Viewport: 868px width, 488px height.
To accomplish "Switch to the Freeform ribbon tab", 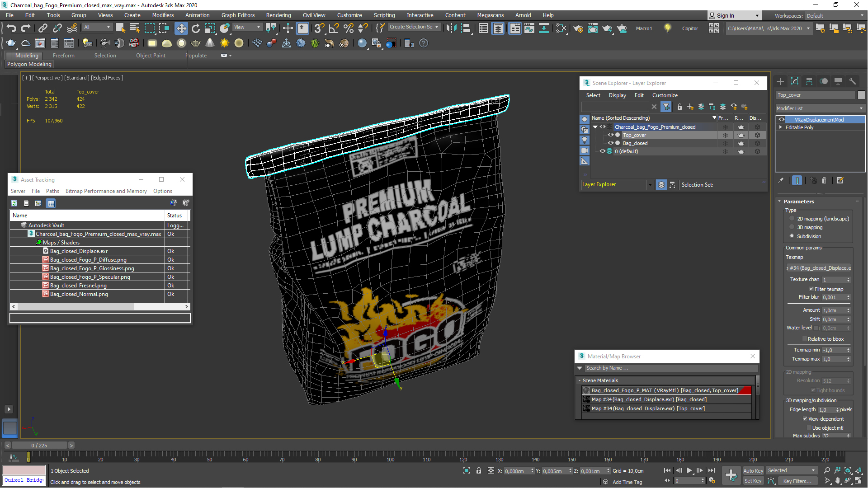I will pyautogui.click(x=63, y=56).
